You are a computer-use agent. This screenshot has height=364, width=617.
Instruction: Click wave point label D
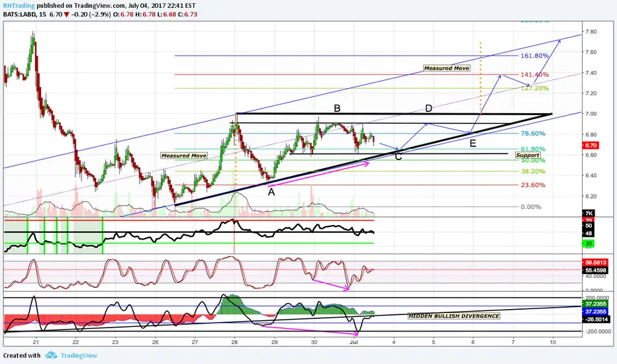(428, 109)
